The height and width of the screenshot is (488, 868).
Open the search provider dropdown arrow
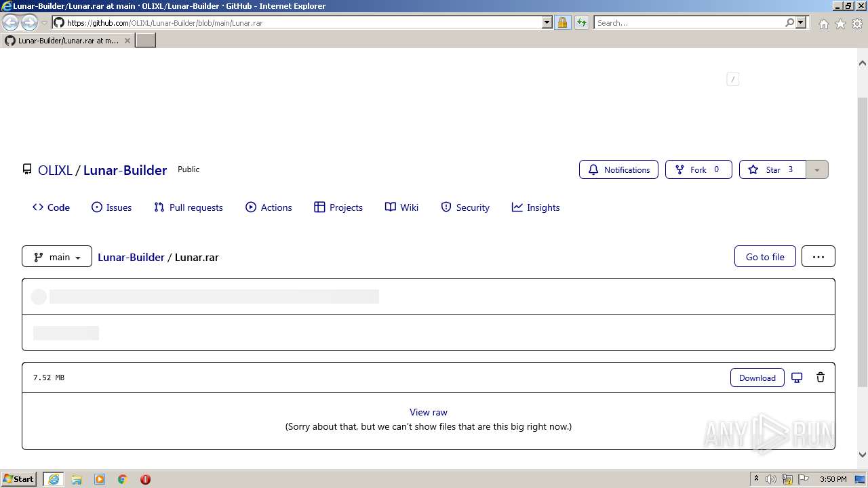click(801, 22)
